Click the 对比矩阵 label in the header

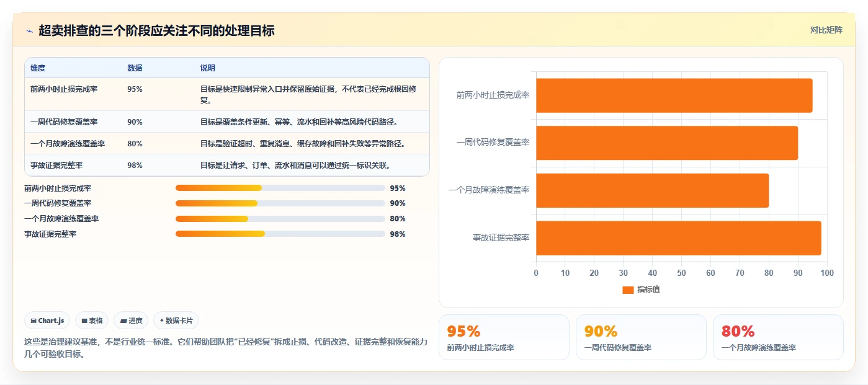826,30
